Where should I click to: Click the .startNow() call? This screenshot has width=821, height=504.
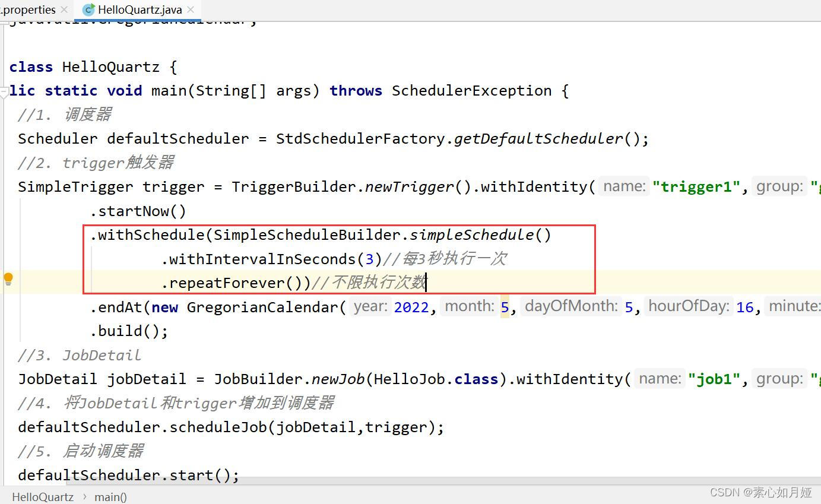pyautogui.click(x=138, y=211)
